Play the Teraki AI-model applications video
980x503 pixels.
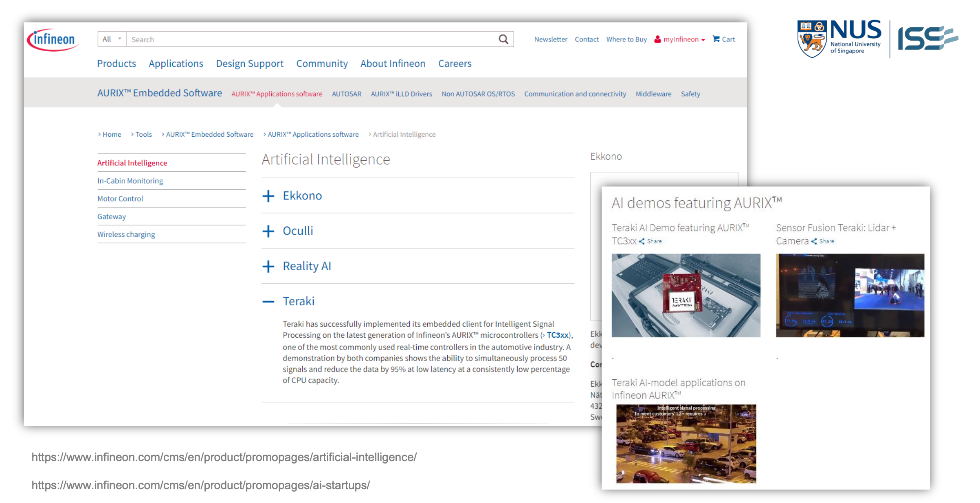(686, 444)
